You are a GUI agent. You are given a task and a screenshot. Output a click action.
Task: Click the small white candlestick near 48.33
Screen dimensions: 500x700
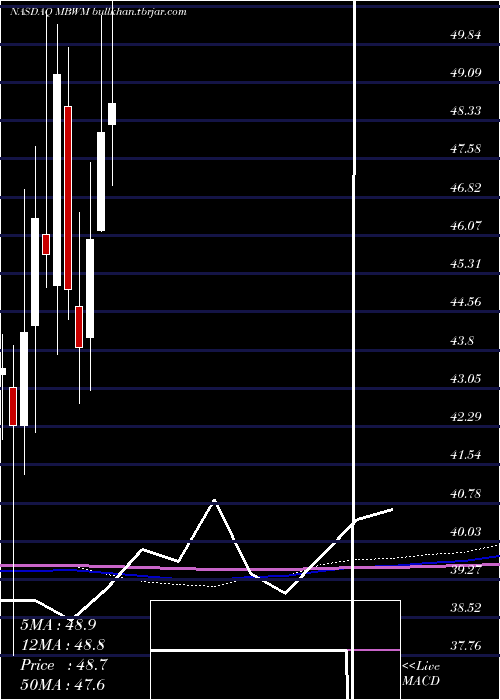pyautogui.click(x=112, y=114)
